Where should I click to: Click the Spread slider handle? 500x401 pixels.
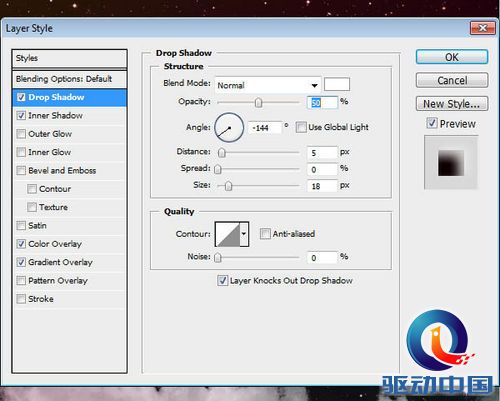click(218, 169)
